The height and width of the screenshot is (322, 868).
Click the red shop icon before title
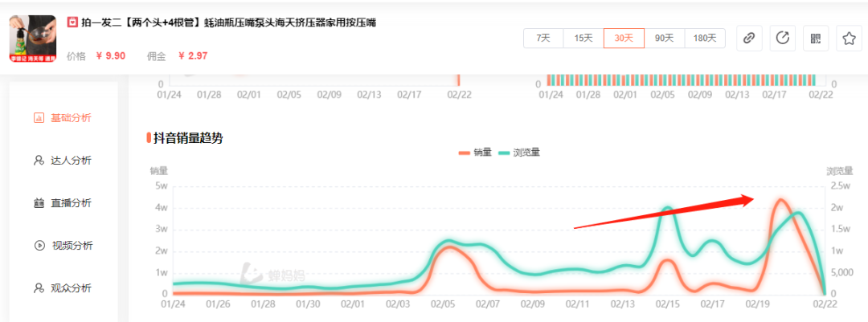tap(72, 22)
